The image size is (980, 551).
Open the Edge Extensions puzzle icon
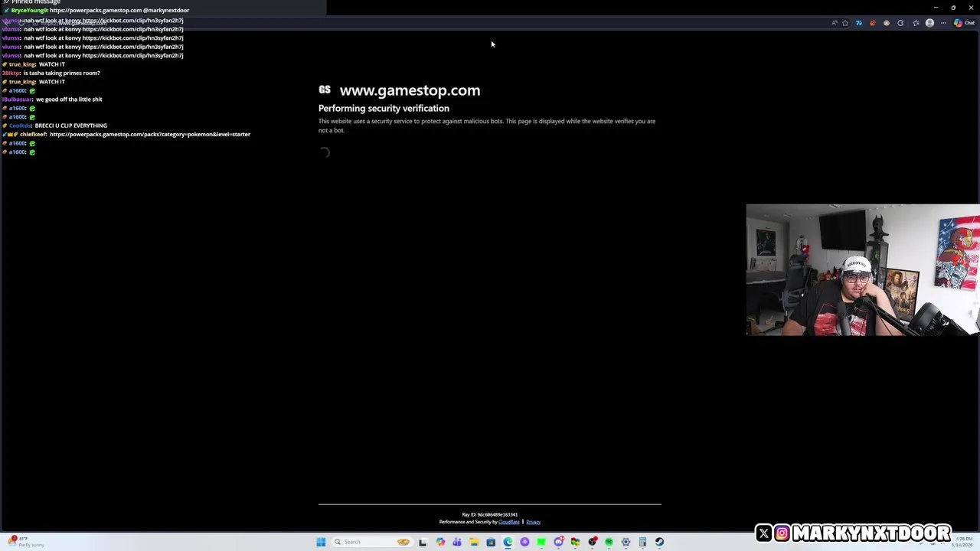[x=900, y=23]
